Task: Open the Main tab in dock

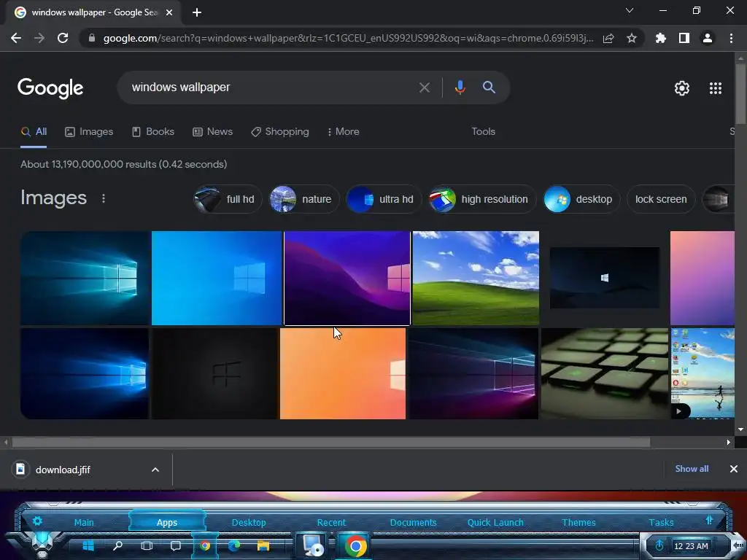Action: click(x=84, y=522)
